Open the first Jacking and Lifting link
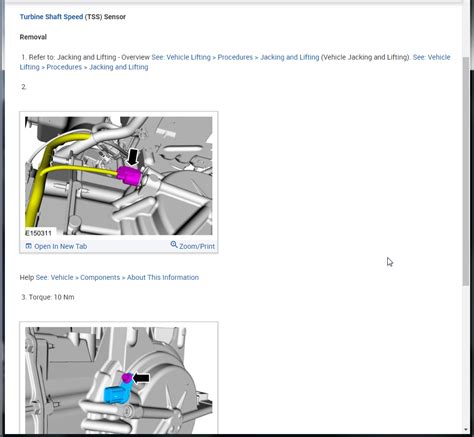474x437 pixels. 290,57
